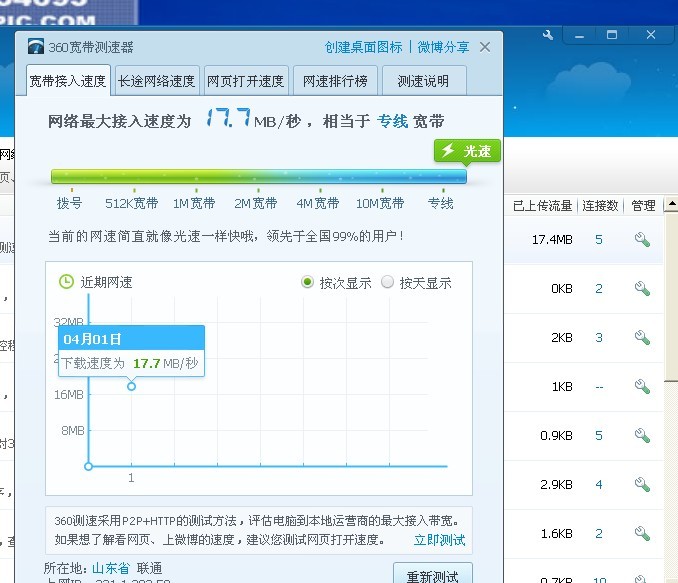Close the background window
Screen dimensions: 678x583
tap(651, 35)
